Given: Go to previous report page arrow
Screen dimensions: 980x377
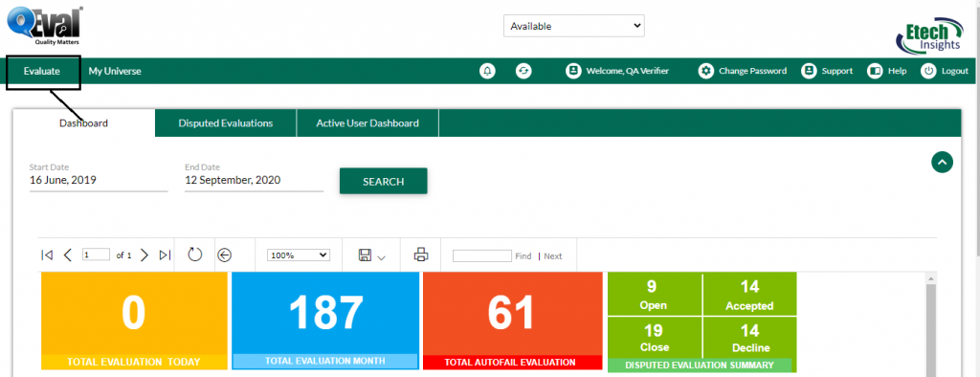Looking at the screenshot, I should [x=68, y=255].
